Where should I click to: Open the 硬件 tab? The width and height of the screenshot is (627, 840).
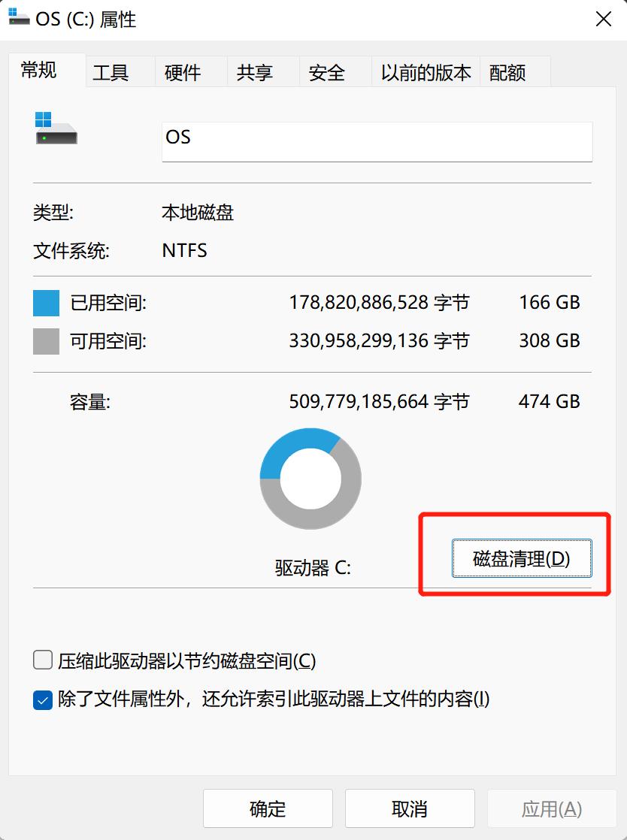click(x=183, y=72)
